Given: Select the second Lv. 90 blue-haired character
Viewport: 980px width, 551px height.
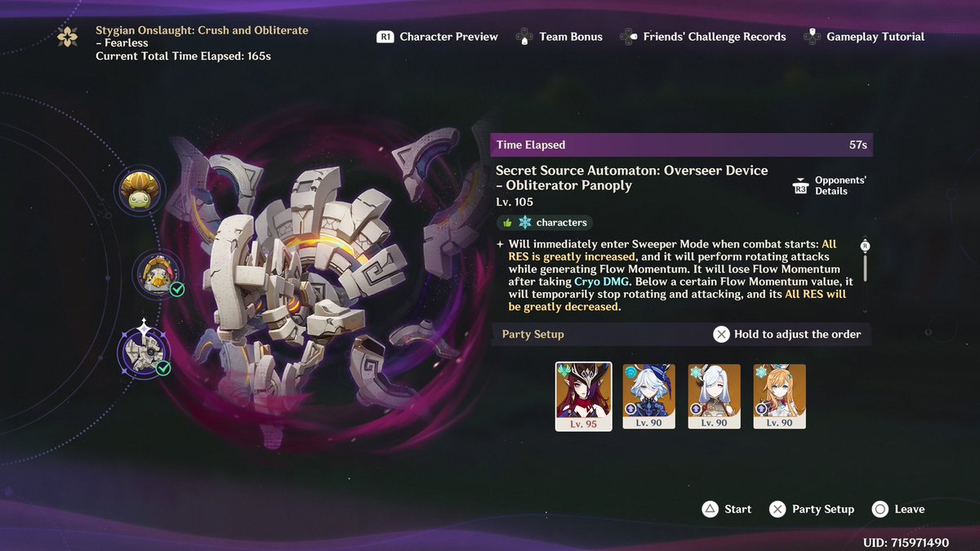Looking at the screenshot, I should point(649,397).
